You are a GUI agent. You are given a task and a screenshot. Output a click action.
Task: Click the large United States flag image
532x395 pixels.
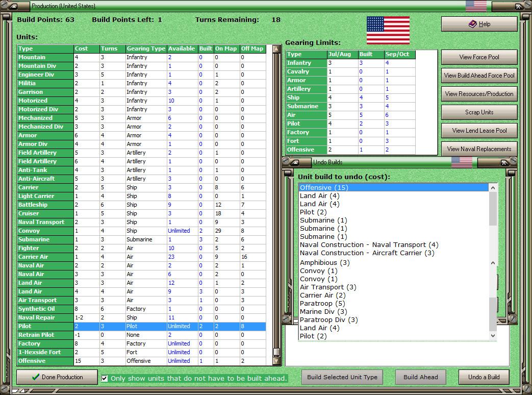point(388,30)
